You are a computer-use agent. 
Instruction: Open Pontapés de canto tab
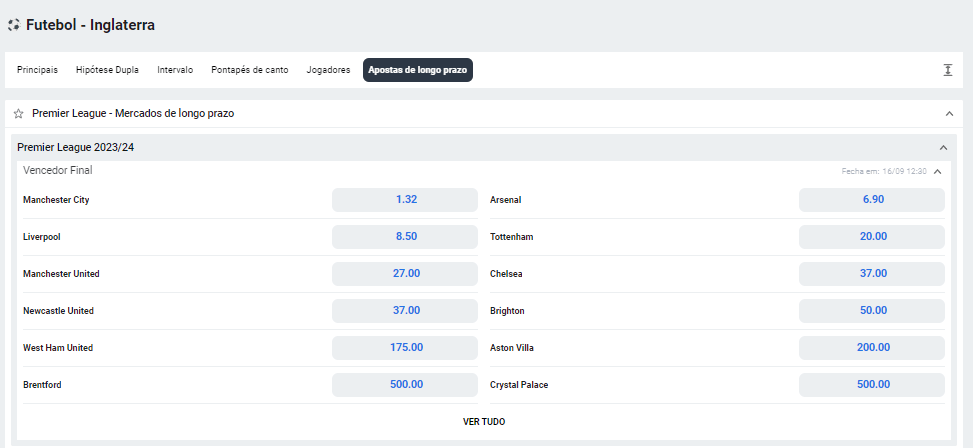(x=249, y=70)
